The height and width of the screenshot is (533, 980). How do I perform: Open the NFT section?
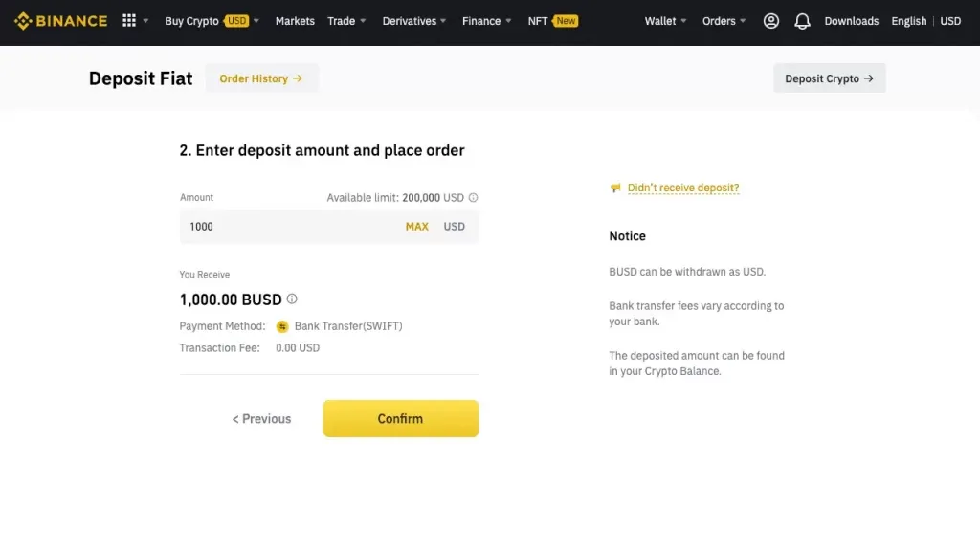538,21
